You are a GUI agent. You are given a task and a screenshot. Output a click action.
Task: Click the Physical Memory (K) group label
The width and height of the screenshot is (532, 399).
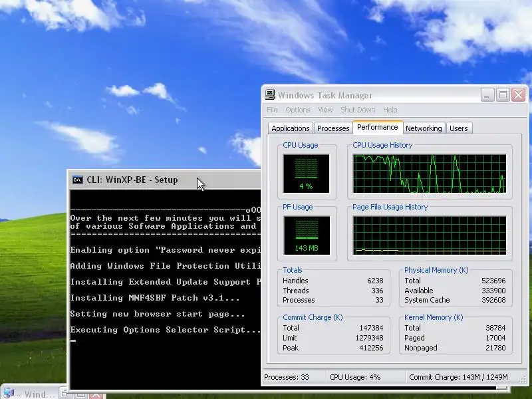[x=436, y=270]
